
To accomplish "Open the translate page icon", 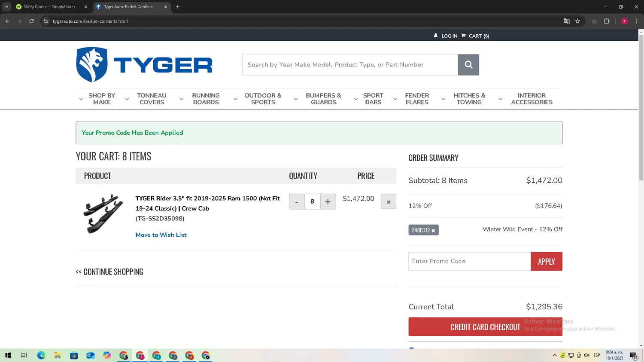I will (x=567, y=21).
